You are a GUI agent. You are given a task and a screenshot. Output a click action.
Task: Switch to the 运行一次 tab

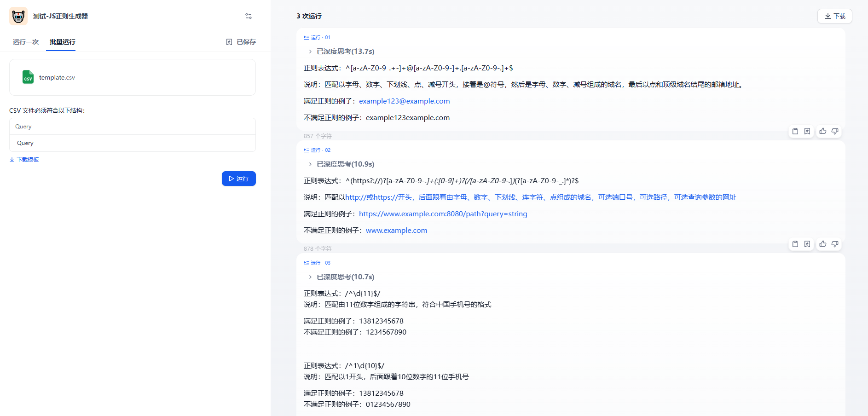(x=26, y=42)
